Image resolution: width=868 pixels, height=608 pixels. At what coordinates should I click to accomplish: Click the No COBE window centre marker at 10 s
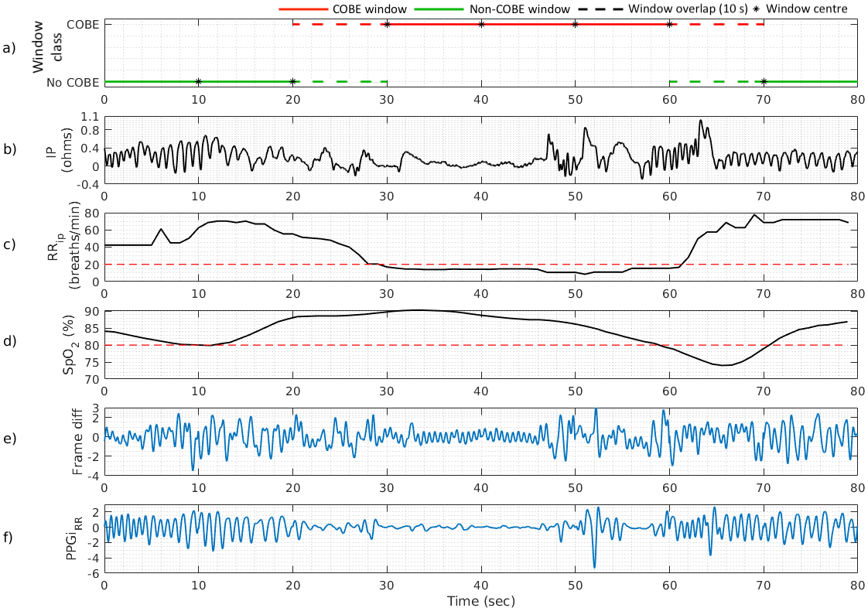pyautogui.click(x=199, y=81)
